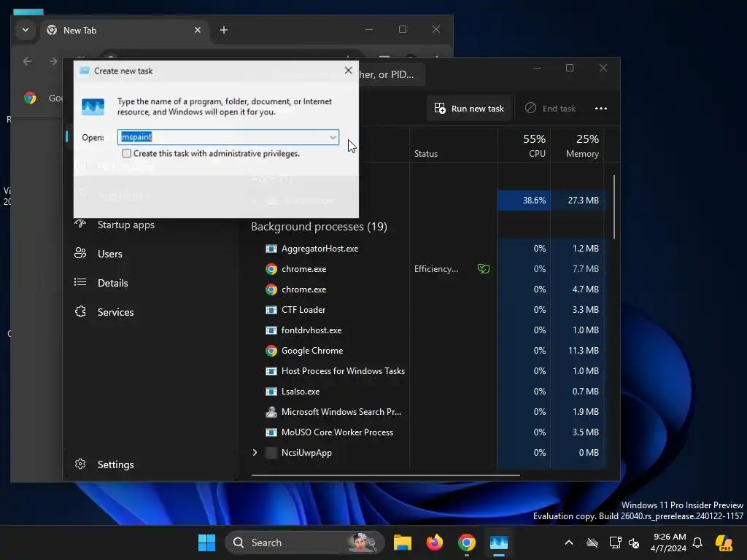Click the network and volume tray icons
The height and width of the screenshot is (560, 747).
624,542
